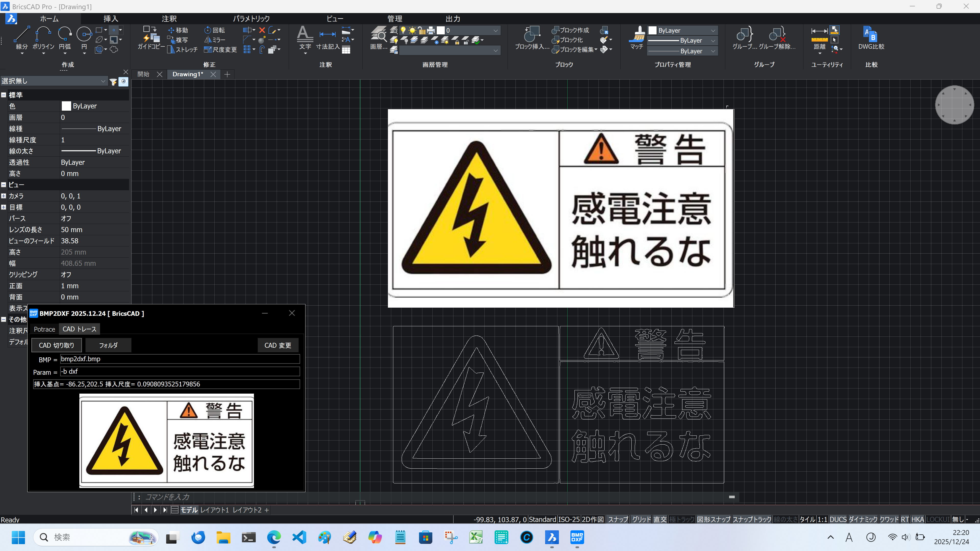Switch to the Potrace tab

pyautogui.click(x=44, y=329)
